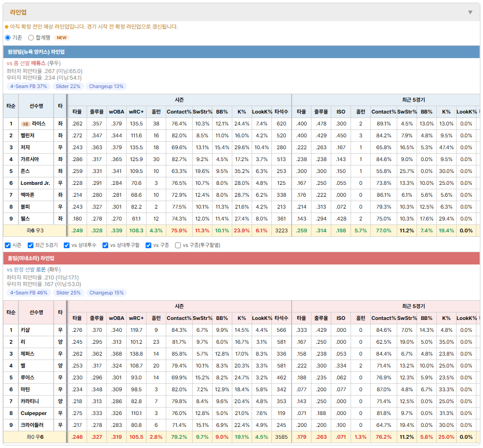Open away starter 로돈 pitcher link
The image size is (483, 448).
pos(40,270)
